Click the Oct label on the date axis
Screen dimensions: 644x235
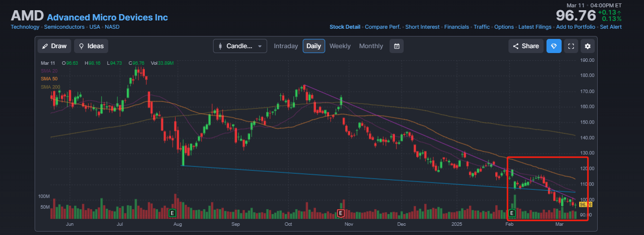(x=288, y=225)
